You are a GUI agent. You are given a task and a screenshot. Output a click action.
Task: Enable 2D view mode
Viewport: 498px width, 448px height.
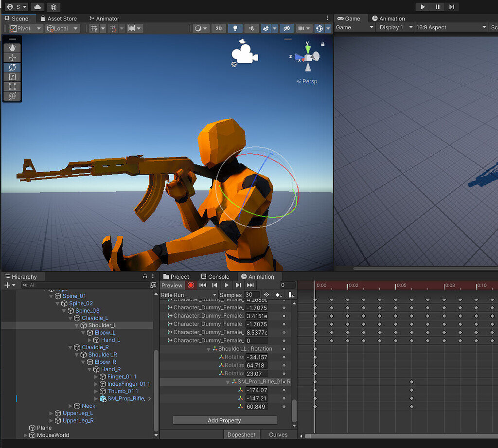[218, 28]
